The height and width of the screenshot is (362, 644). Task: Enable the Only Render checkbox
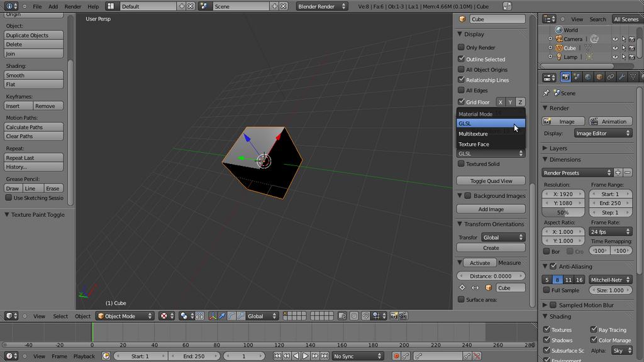[x=461, y=47]
